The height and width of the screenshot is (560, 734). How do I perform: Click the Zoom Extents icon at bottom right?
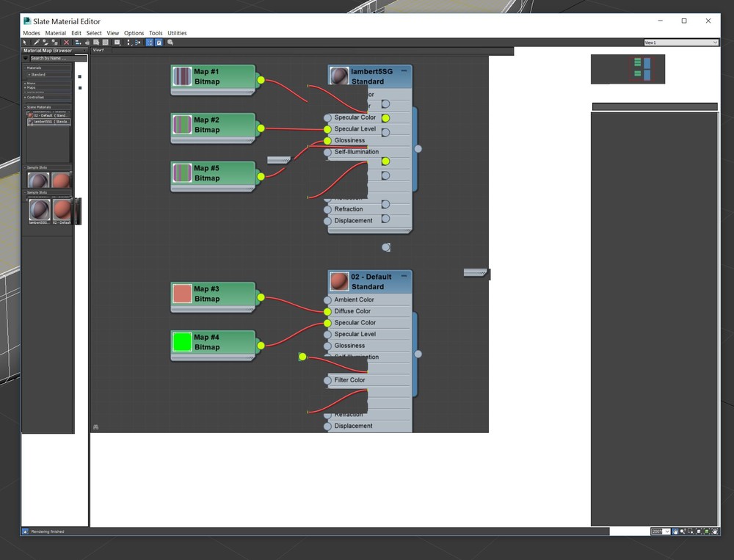(699, 531)
